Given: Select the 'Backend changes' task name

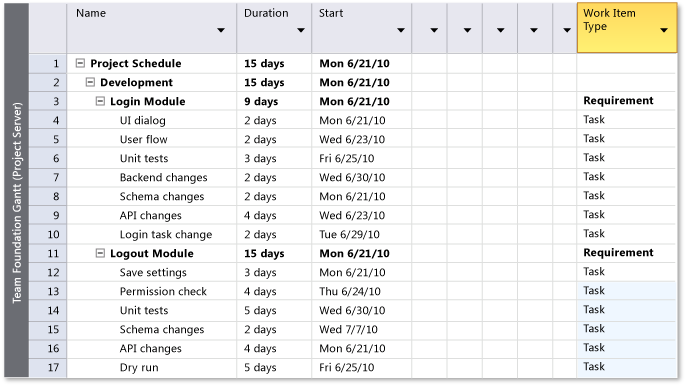Looking at the screenshot, I should pos(164,178).
